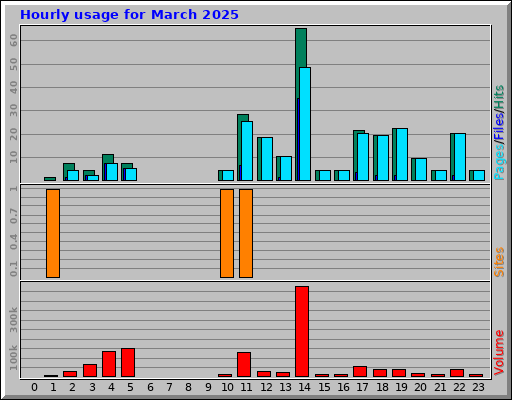The width and height of the screenshot is (512, 400).
Task: Click the hour 0 label on x-axis
Action: pyautogui.click(x=34, y=387)
